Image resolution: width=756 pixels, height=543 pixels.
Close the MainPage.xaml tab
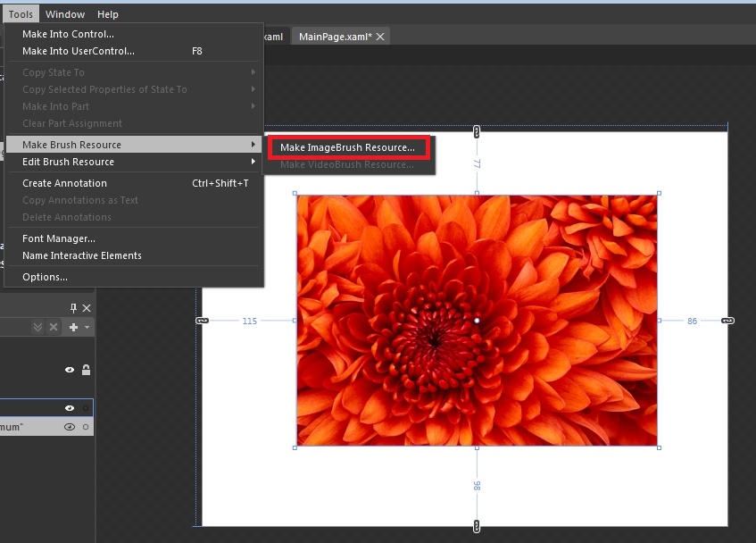tap(380, 37)
